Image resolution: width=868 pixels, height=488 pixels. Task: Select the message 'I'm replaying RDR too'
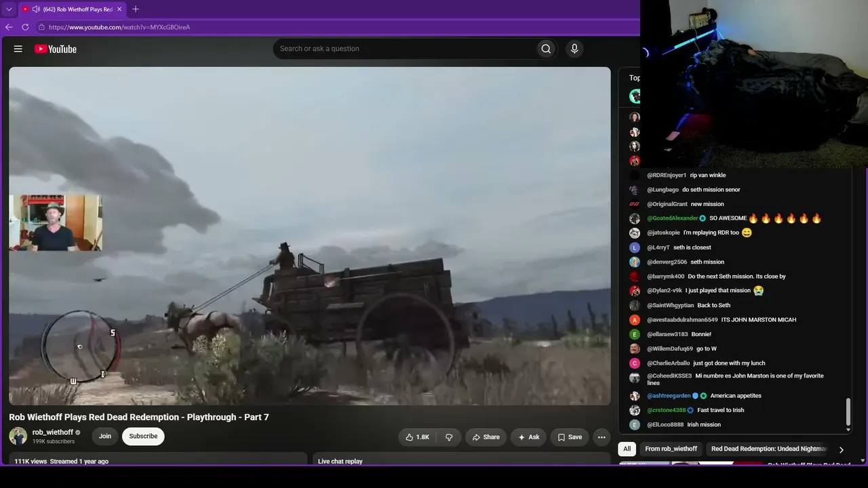coord(711,233)
